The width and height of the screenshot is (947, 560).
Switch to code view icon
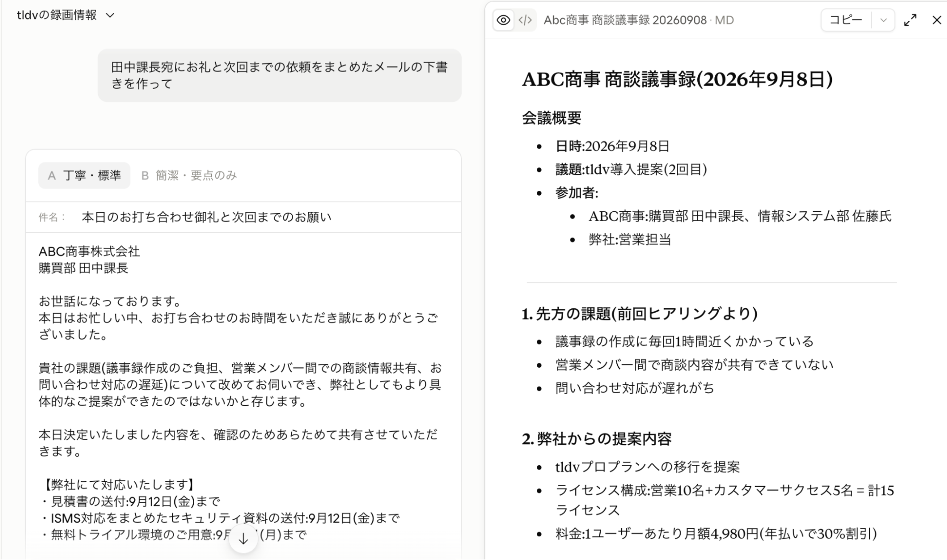point(525,20)
